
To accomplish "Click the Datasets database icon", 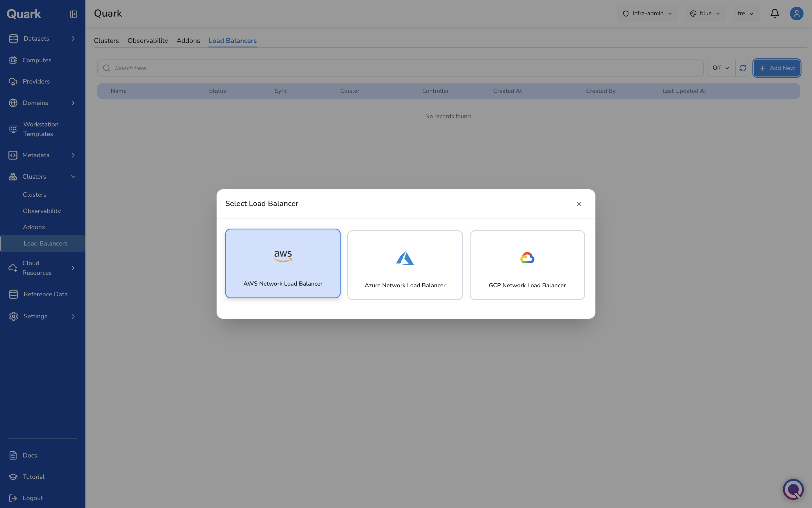I will click(x=14, y=39).
